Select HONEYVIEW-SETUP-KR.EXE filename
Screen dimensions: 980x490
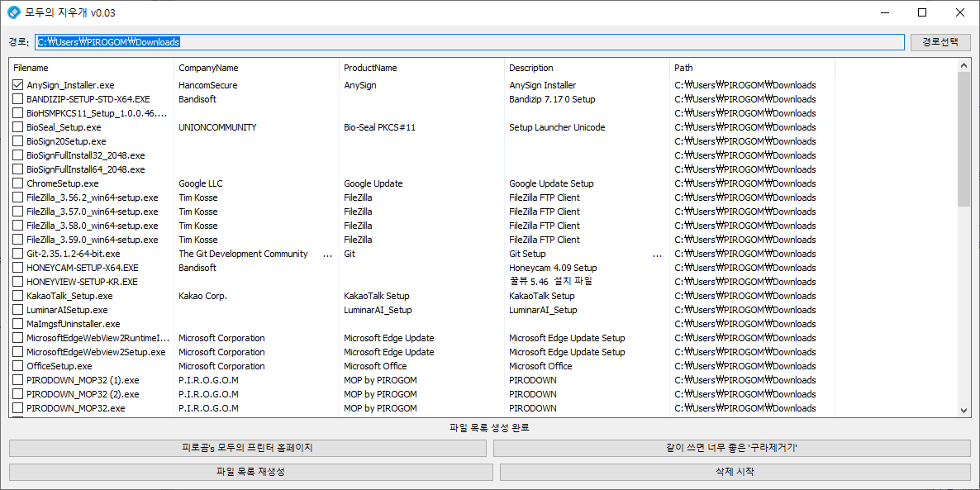(x=82, y=282)
